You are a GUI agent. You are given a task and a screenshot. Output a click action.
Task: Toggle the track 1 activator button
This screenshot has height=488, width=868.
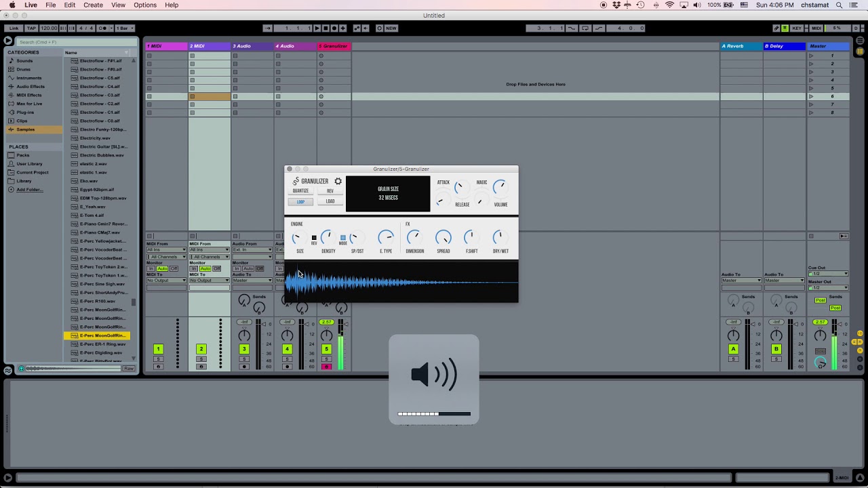click(x=158, y=349)
